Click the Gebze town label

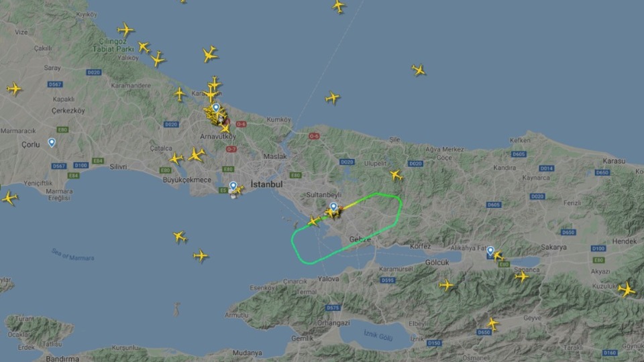point(360,239)
